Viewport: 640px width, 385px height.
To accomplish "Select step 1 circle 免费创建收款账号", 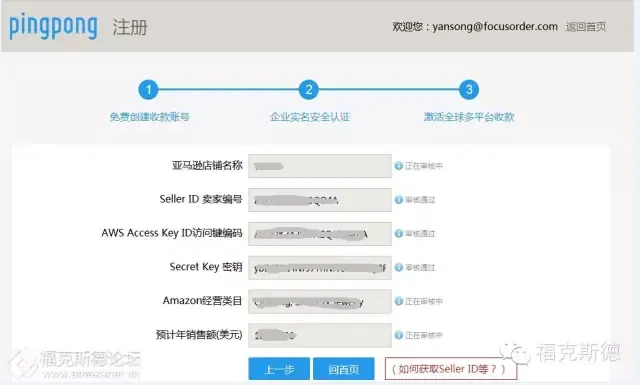I will coord(148,89).
